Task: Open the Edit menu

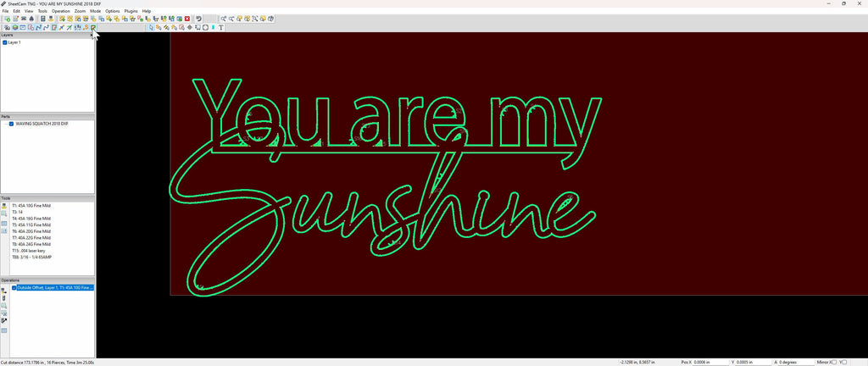Action: coord(17,11)
